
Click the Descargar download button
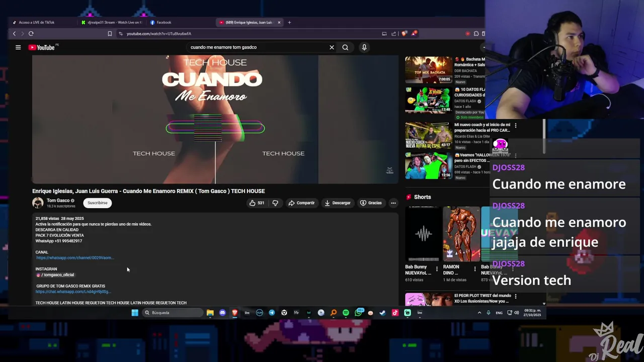(x=338, y=203)
